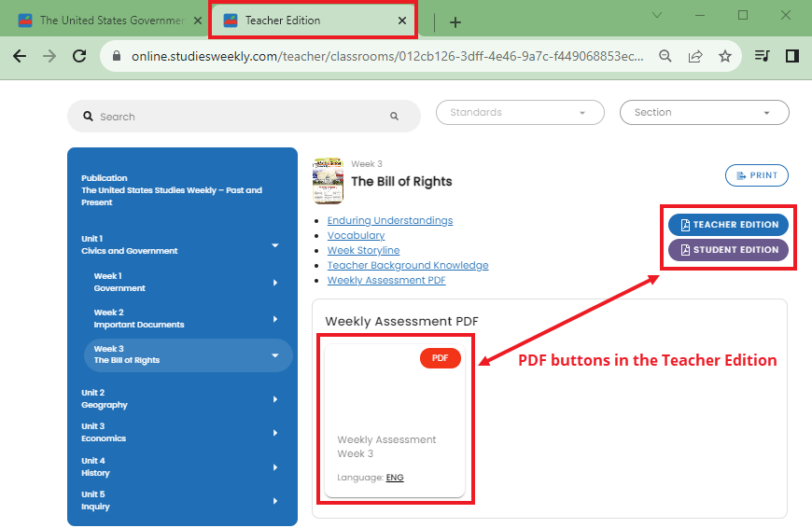Open the media control icon in toolbar

[763, 56]
